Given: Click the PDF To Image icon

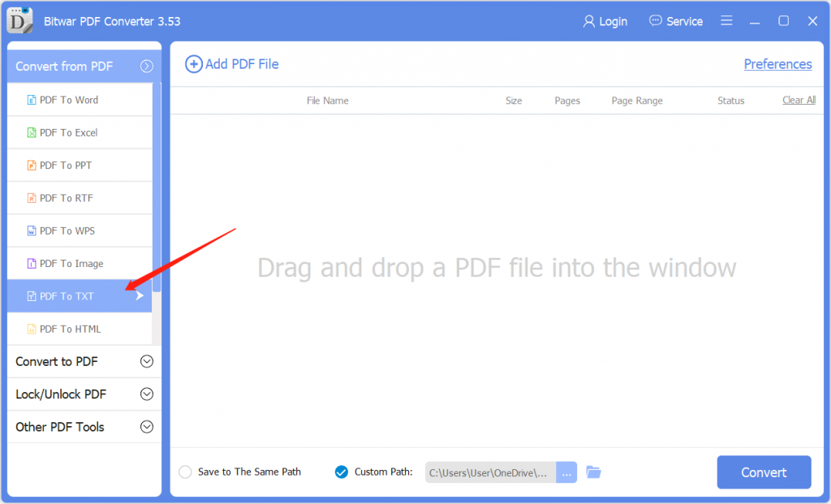Looking at the screenshot, I should pyautogui.click(x=32, y=264).
